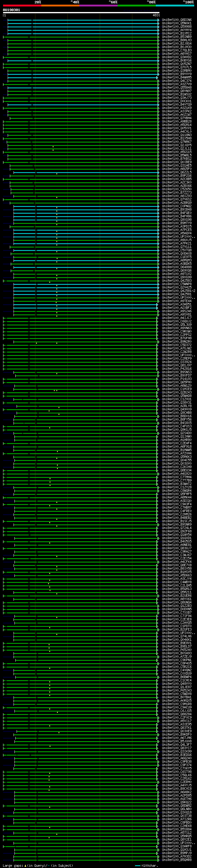
Task: Open the UniRef100_Q59988 hit
Action: (177, 26)
